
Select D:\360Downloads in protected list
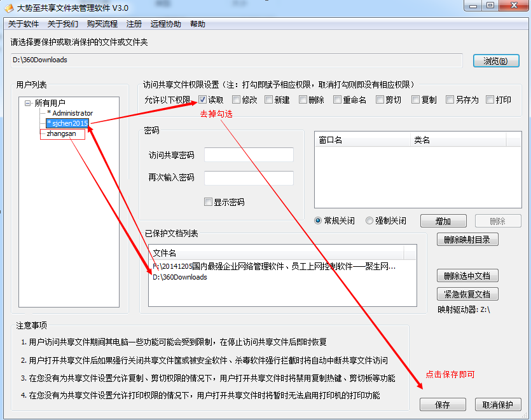[180, 277]
